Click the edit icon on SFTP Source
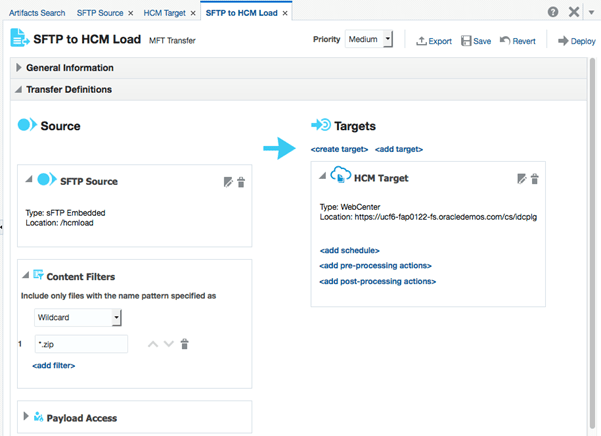The height and width of the screenshot is (436, 601). coord(228,182)
